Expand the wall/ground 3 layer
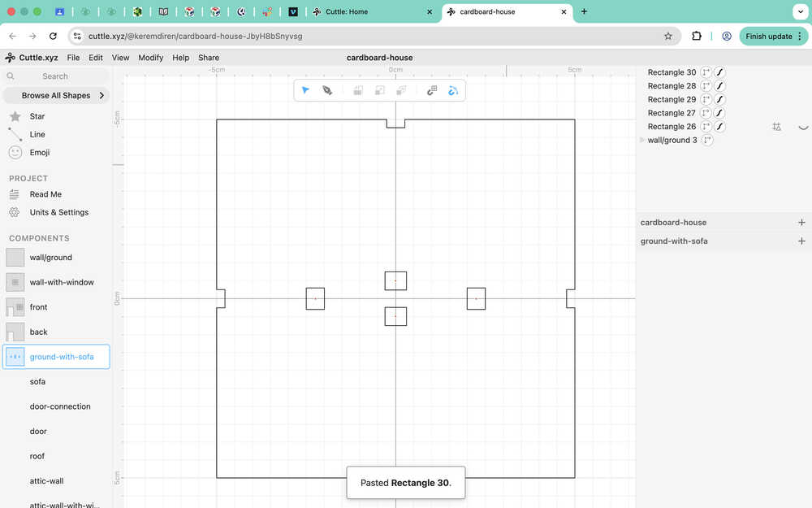 tap(642, 140)
